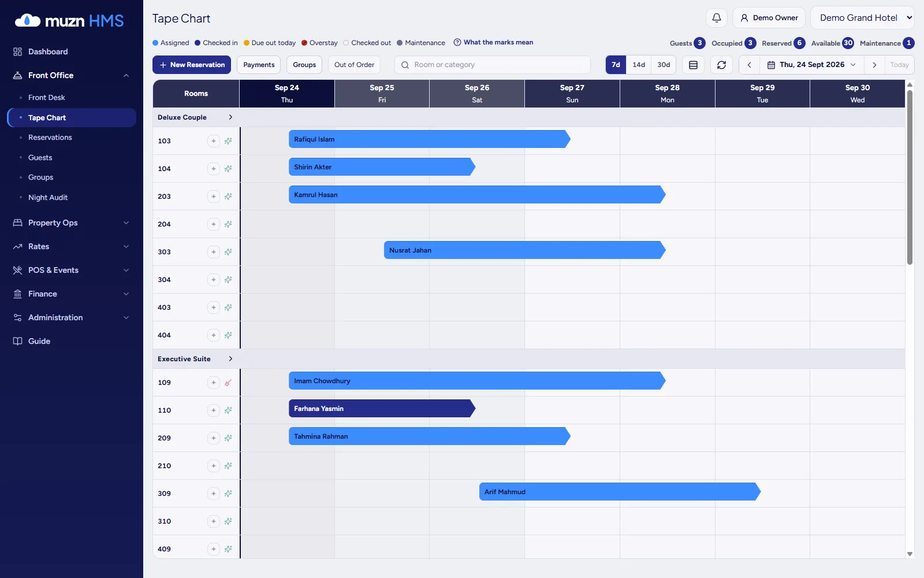Switch to 30d view
Image resolution: width=924 pixels, height=578 pixels.
[664, 65]
